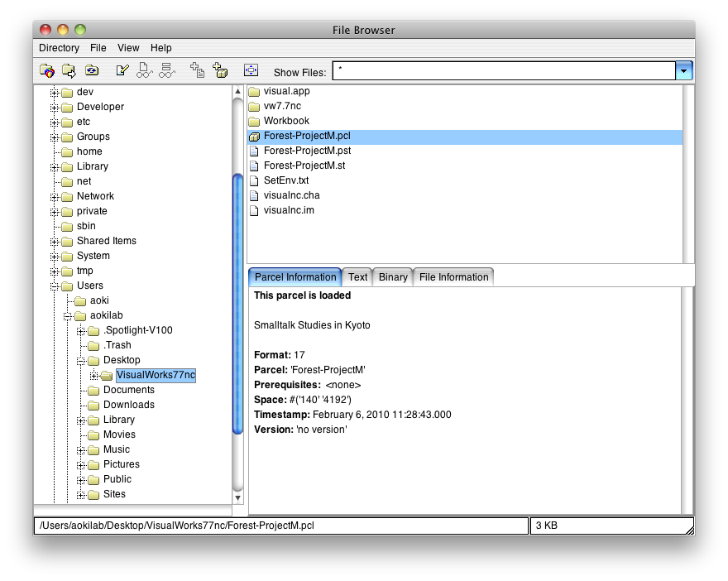The image size is (728, 581).
Task: Expand the Developer folder node
Action: click(55, 108)
